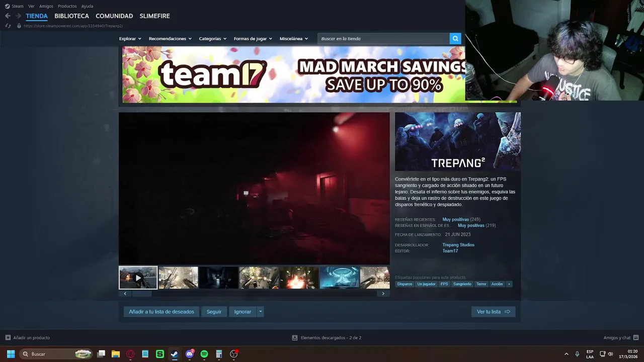The width and height of the screenshot is (644, 362).
Task: Open developer link Trepang Studios
Action: [458, 245]
